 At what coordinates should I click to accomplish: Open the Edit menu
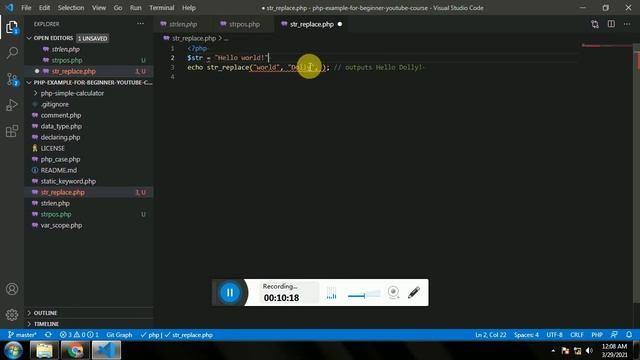[x=44, y=8]
